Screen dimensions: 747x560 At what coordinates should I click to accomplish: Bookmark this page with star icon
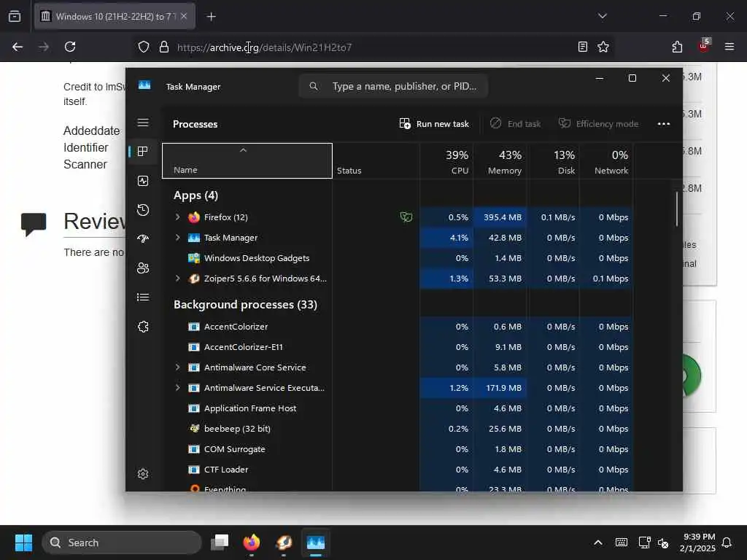click(603, 47)
